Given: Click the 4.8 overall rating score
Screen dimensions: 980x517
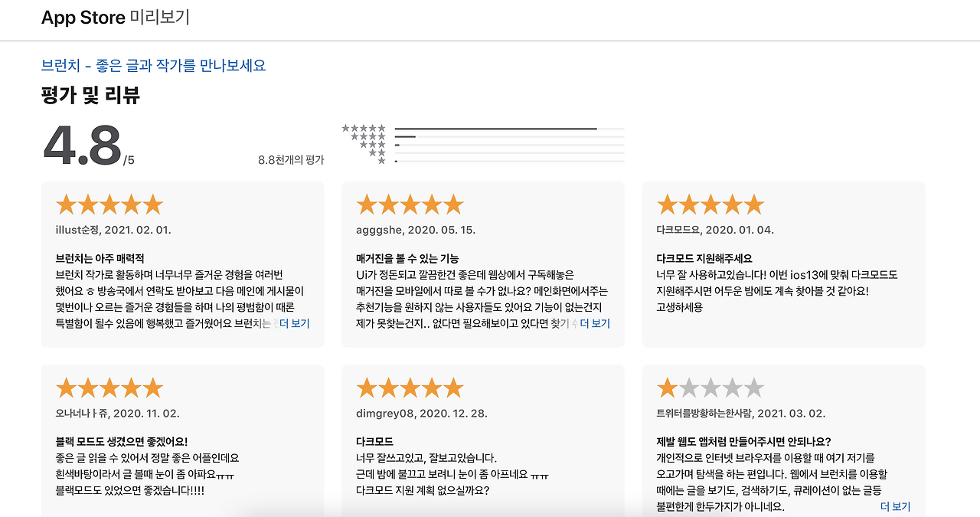Looking at the screenshot, I should pyautogui.click(x=83, y=146).
